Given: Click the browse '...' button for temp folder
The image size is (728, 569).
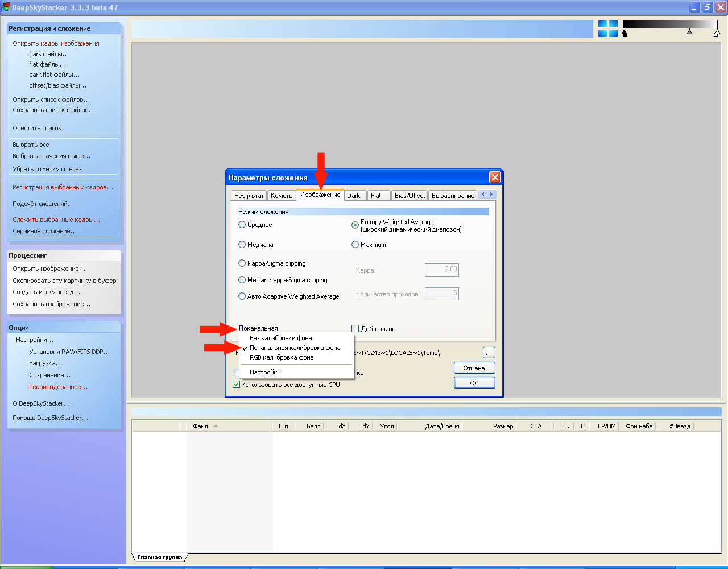Looking at the screenshot, I should coord(489,353).
